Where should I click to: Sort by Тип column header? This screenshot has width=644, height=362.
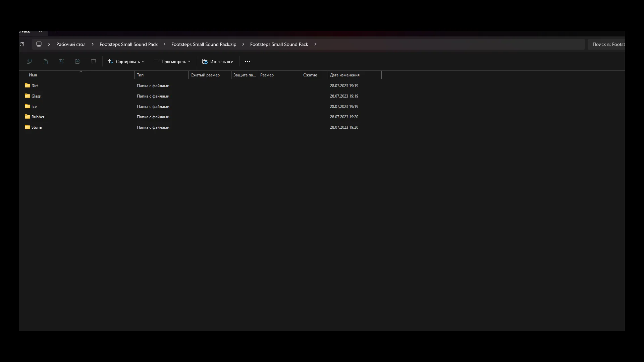[140, 75]
